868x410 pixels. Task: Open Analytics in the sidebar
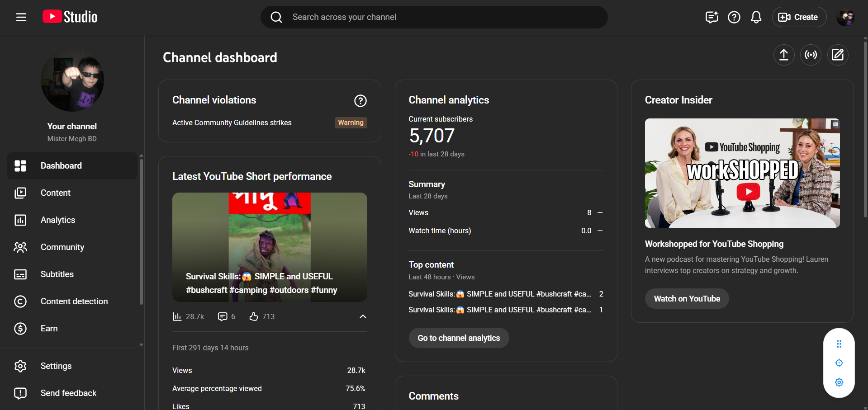pyautogui.click(x=72, y=220)
